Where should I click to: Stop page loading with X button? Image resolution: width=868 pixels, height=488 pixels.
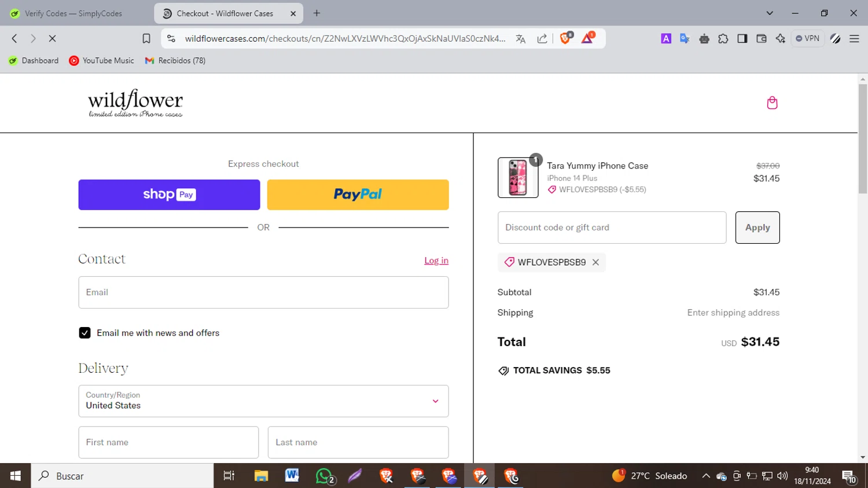tap(52, 38)
